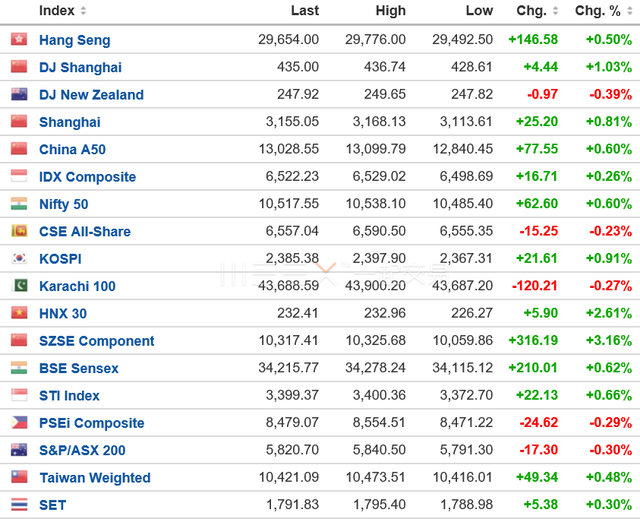Viewport: 640px width, 519px height.
Task: Select Hang Seng last value 29,654.00
Action: pos(289,39)
